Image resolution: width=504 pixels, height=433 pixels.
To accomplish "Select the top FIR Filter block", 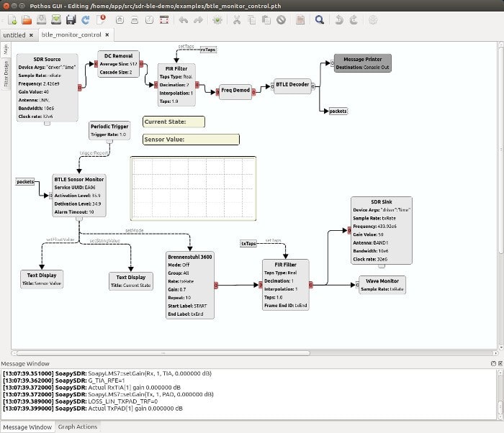I will [x=176, y=85].
